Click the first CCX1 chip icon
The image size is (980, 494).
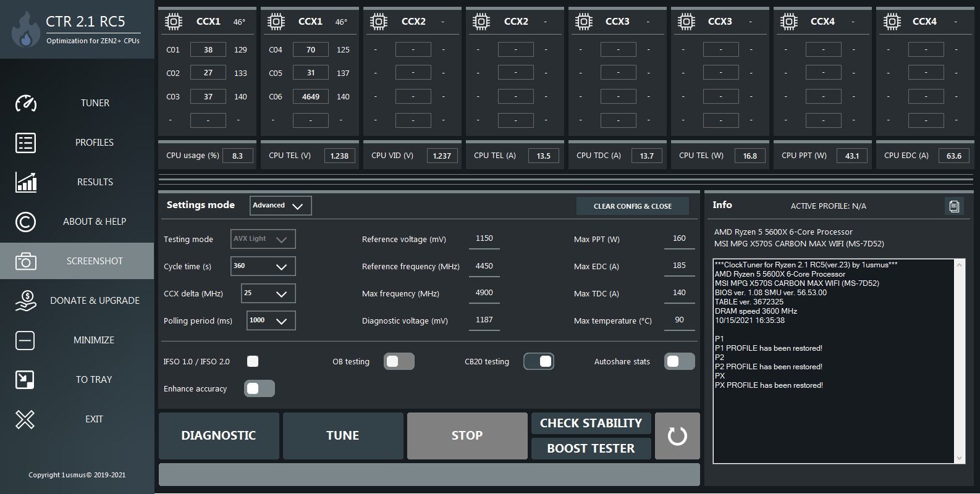coord(174,22)
